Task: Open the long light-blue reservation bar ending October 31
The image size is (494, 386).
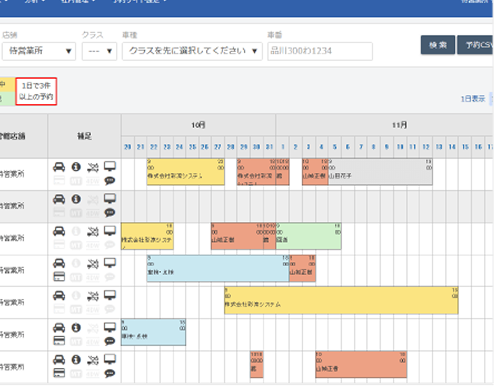Action: (x=218, y=268)
